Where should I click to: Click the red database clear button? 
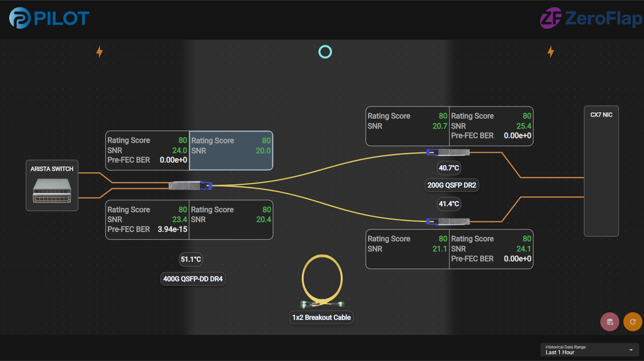[x=609, y=322]
